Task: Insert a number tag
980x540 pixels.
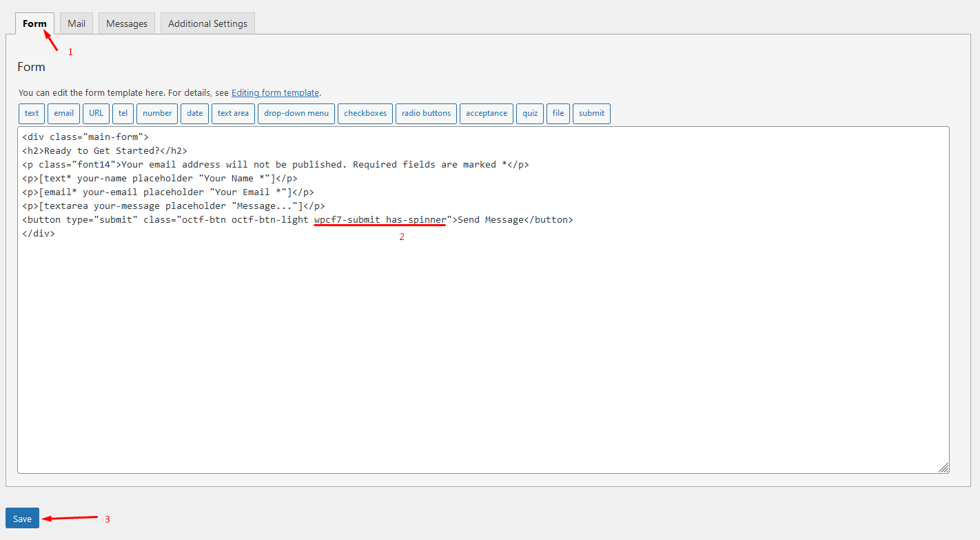Action: pyautogui.click(x=157, y=113)
